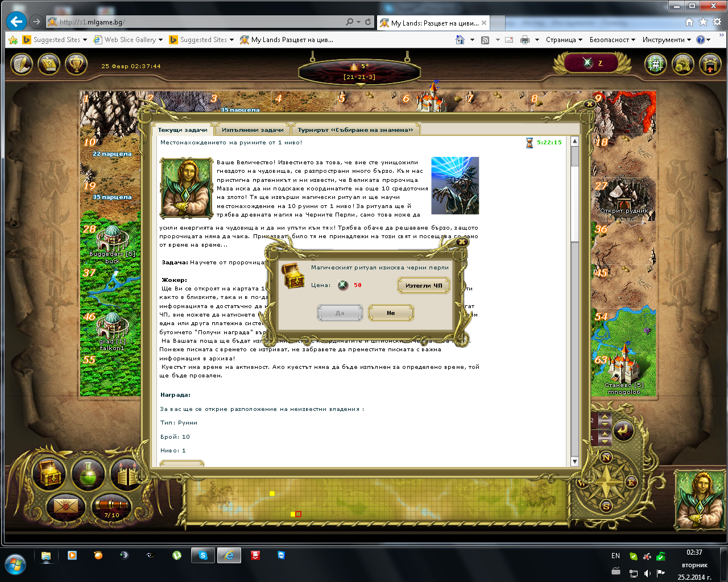Image resolution: width=728 pixels, height=582 pixels.
Task: Click the trophy rankings icon
Action: coord(76,64)
